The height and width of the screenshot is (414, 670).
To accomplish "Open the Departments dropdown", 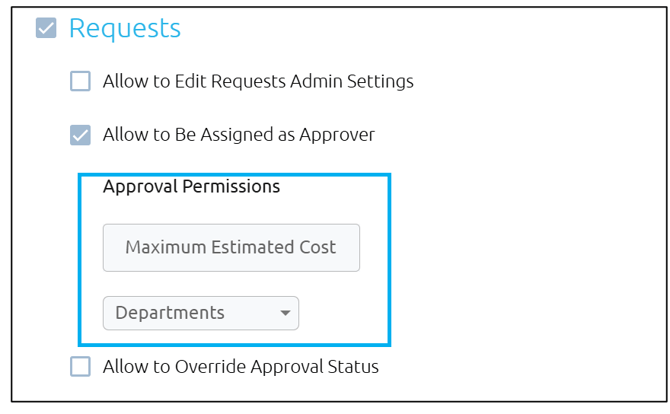I will coord(200,313).
